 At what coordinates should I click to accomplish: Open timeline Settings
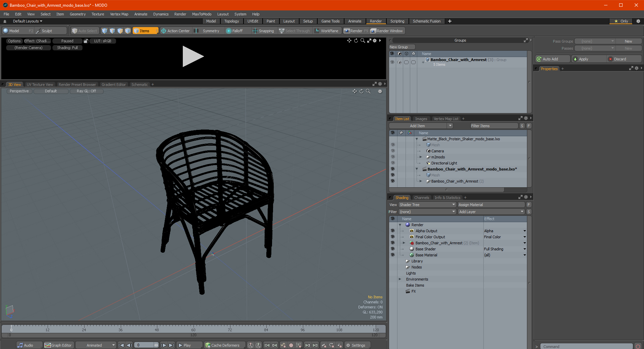[x=357, y=345]
